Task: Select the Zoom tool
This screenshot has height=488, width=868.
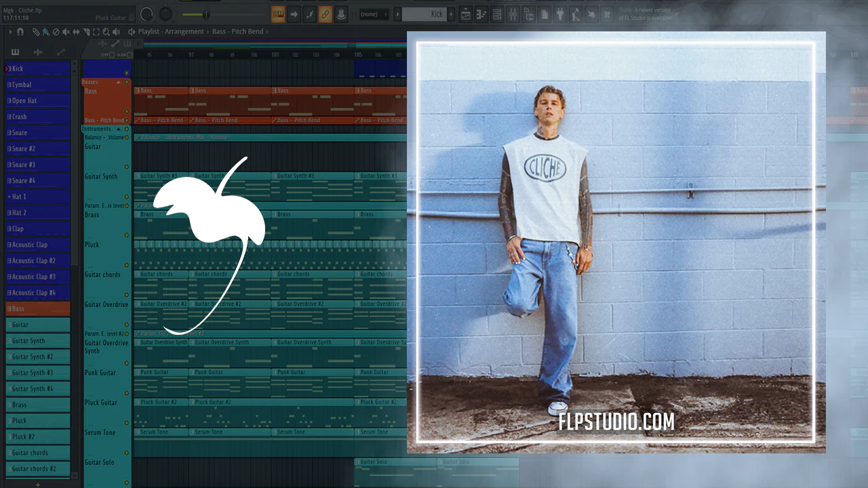Action: [x=106, y=32]
